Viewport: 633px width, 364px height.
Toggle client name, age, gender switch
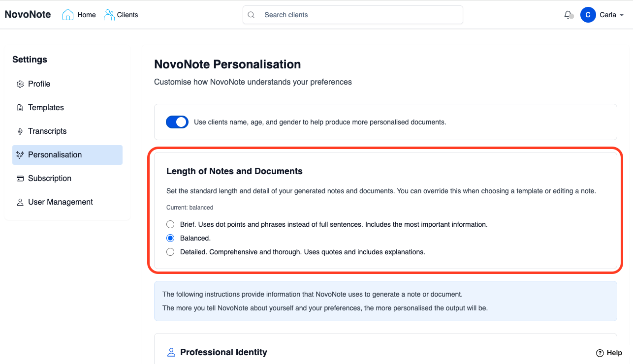pyautogui.click(x=177, y=122)
